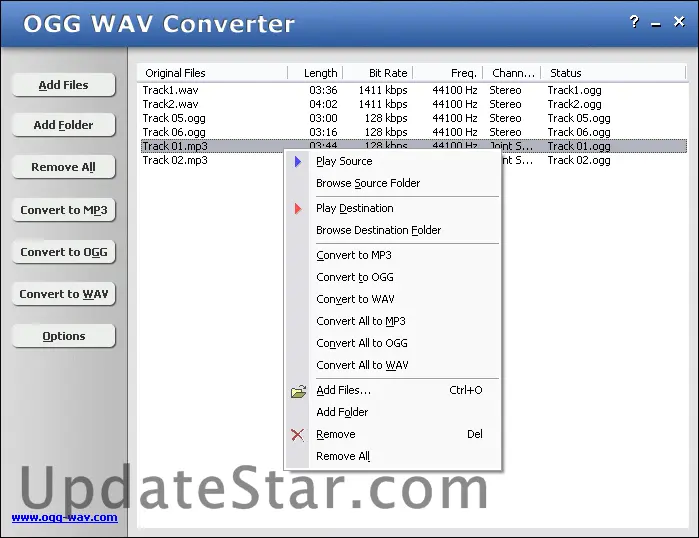Select the highlighted Track 01.mp3 row

[414, 146]
